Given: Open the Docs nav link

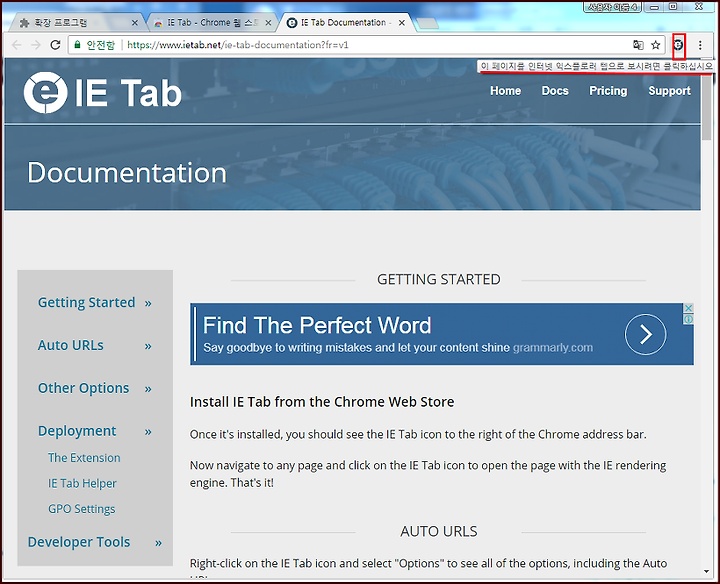Looking at the screenshot, I should [x=555, y=91].
